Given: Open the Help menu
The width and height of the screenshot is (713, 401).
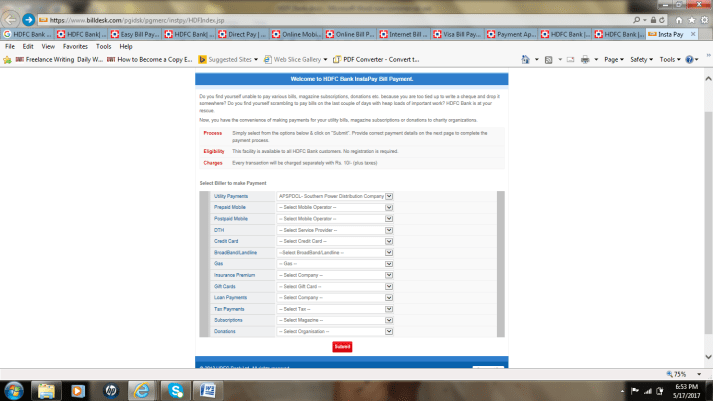Looking at the screenshot, I should 126,46.
